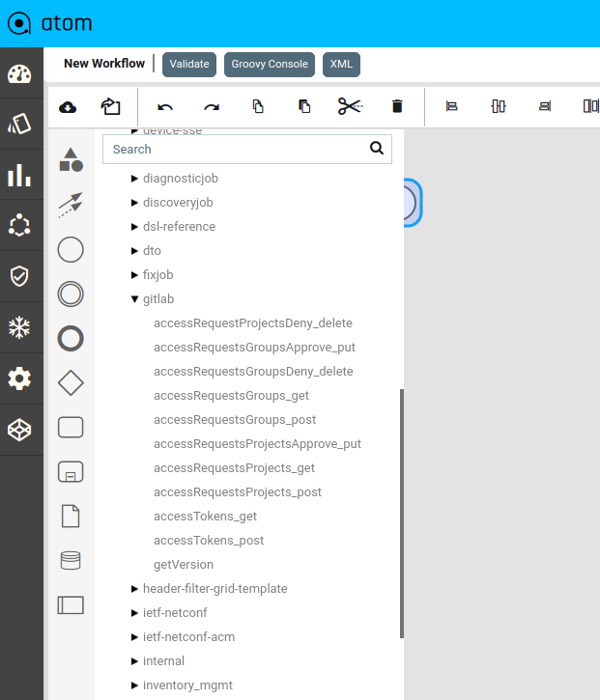Align selected elements to the right
600x700 pixels.
click(x=545, y=106)
